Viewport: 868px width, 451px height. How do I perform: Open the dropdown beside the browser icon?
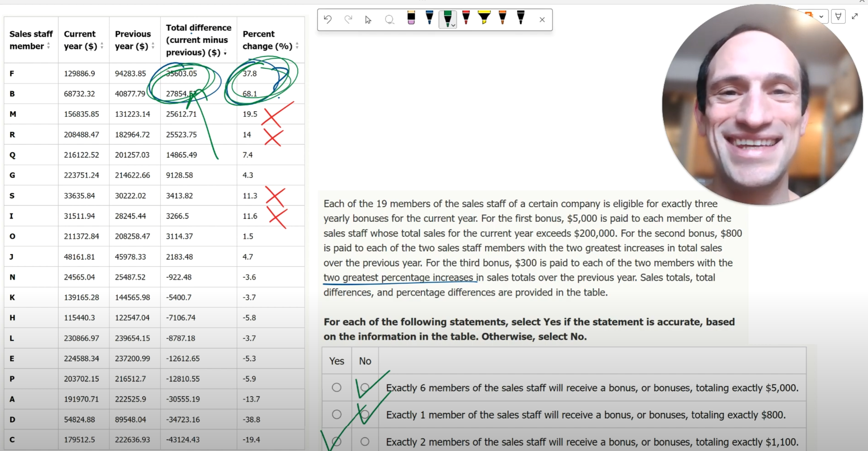[x=822, y=16]
